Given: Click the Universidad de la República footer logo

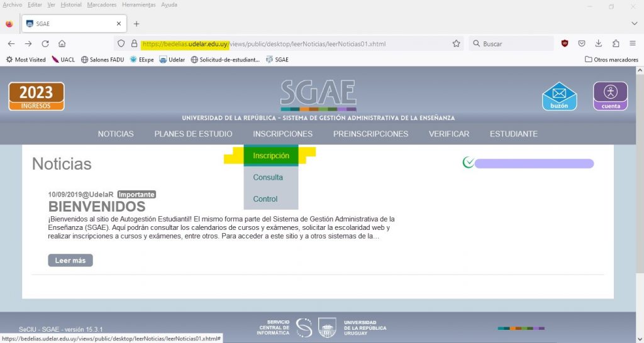Looking at the screenshot, I should (352, 328).
